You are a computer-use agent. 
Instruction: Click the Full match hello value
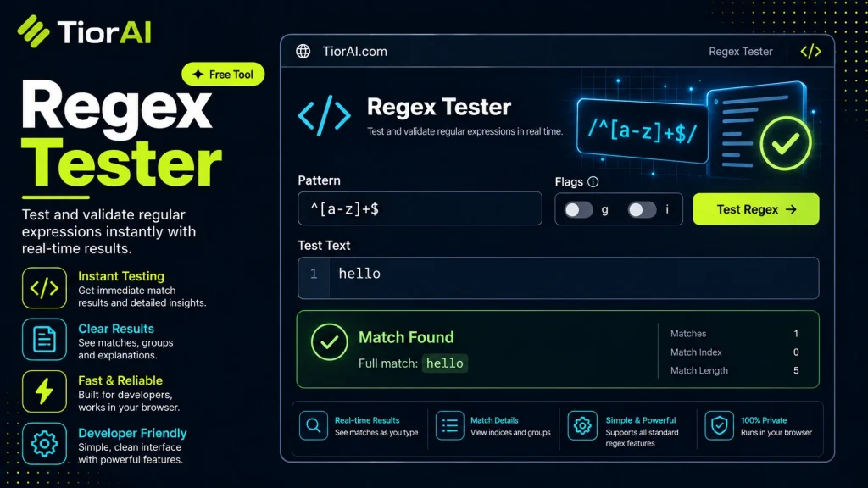444,363
